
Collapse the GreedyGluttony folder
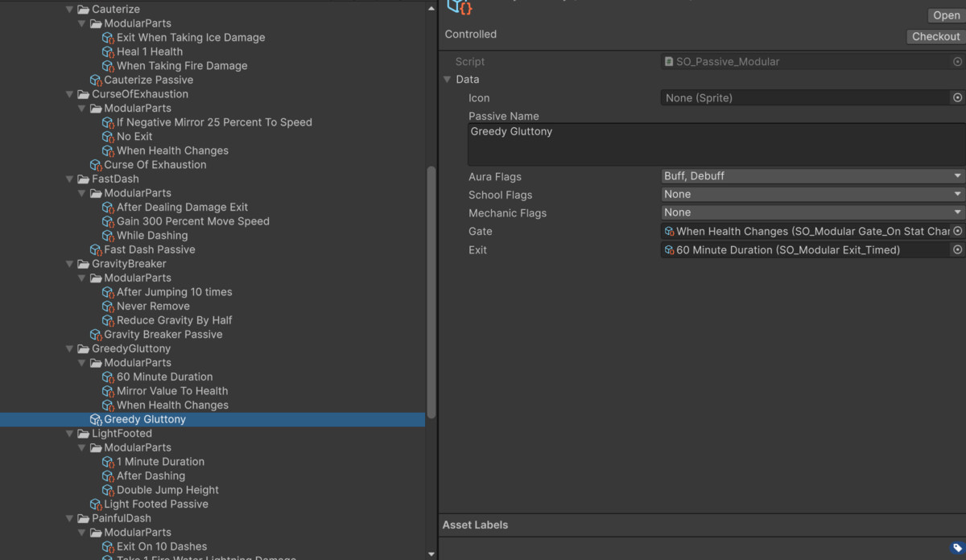tap(70, 349)
